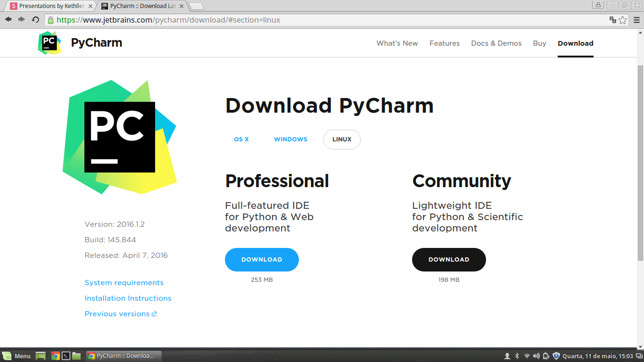Screen dimensions: 644x362
Task: Click the 198 MB size label
Action: [449, 280]
